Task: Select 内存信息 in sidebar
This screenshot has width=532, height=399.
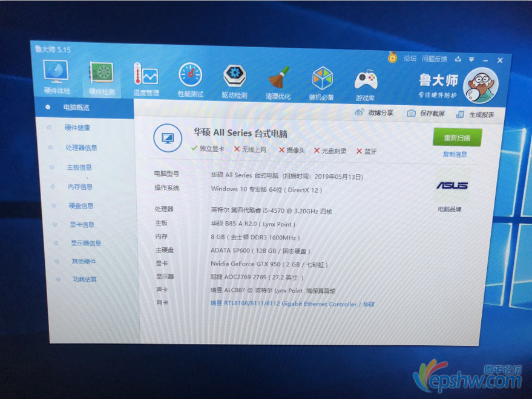Action: [x=80, y=186]
